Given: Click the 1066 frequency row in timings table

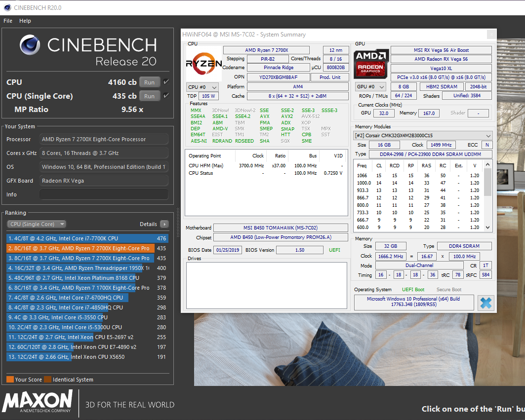Looking at the screenshot, I should (418, 175).
